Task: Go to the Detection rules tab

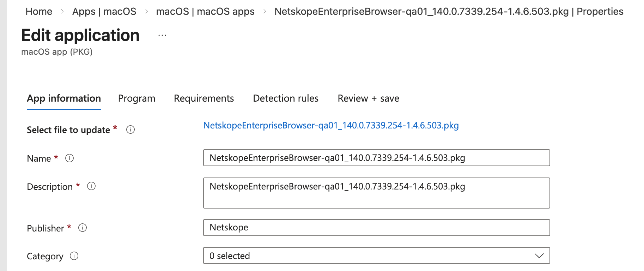Action: 286,98
